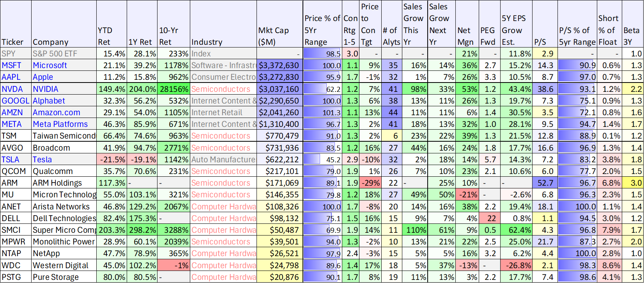
Task: Select Micron's -21% net margin cell
Action: pos(467,195)
